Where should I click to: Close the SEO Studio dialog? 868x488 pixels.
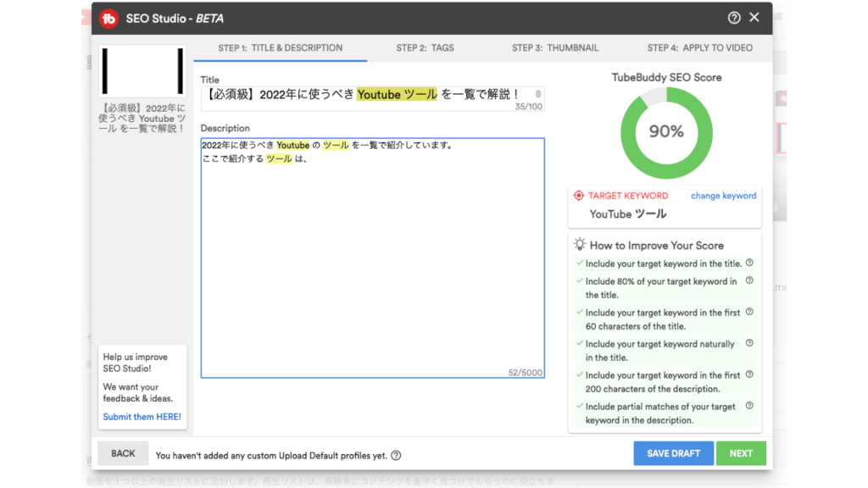tap(754, 17)
